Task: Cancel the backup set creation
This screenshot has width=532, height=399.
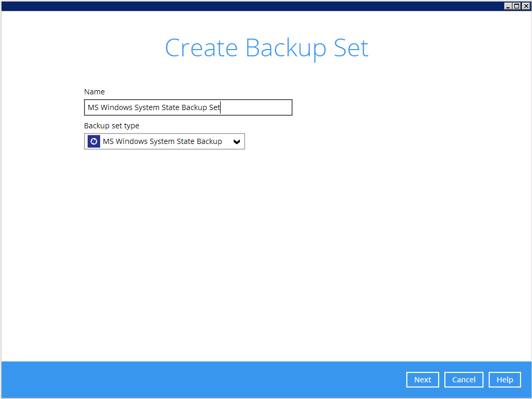Action: [x=464, y=380]
